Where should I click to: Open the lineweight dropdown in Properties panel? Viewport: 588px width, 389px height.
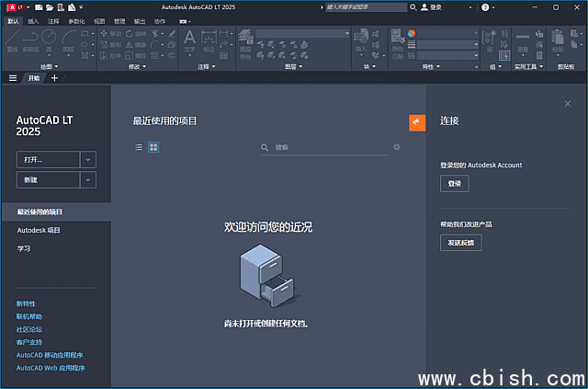click(447, 45)
